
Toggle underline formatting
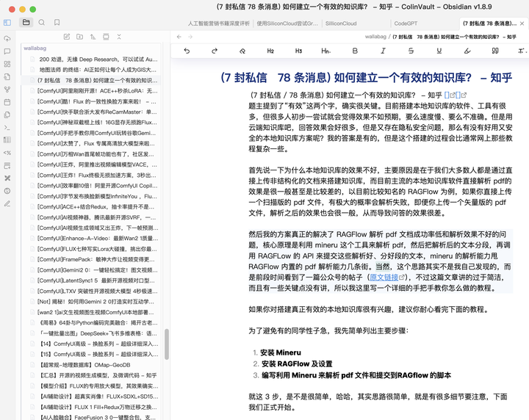tap(439, 51)
